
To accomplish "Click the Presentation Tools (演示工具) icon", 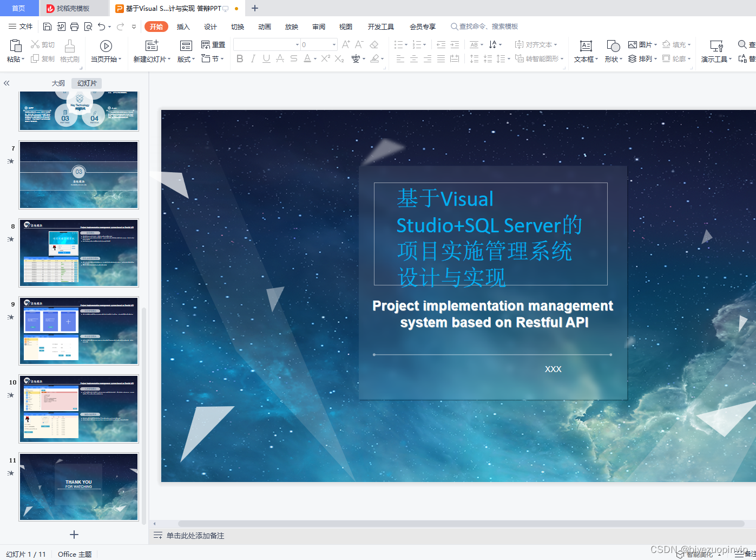I will [x=716, y=46].
